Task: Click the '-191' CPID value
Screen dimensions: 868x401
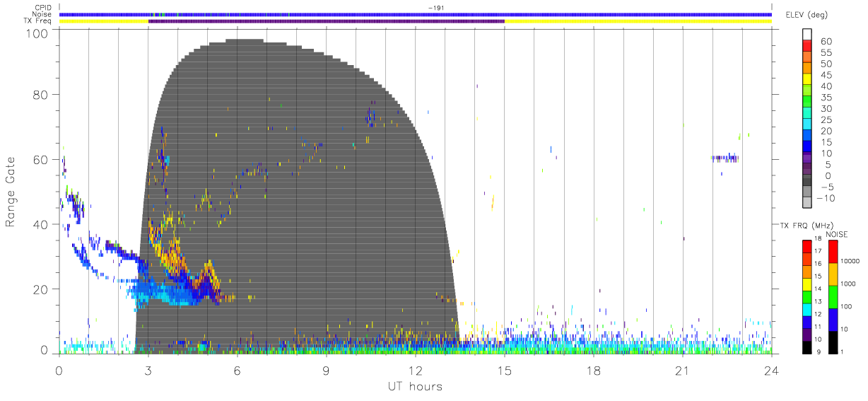Action: coord(436,8)
